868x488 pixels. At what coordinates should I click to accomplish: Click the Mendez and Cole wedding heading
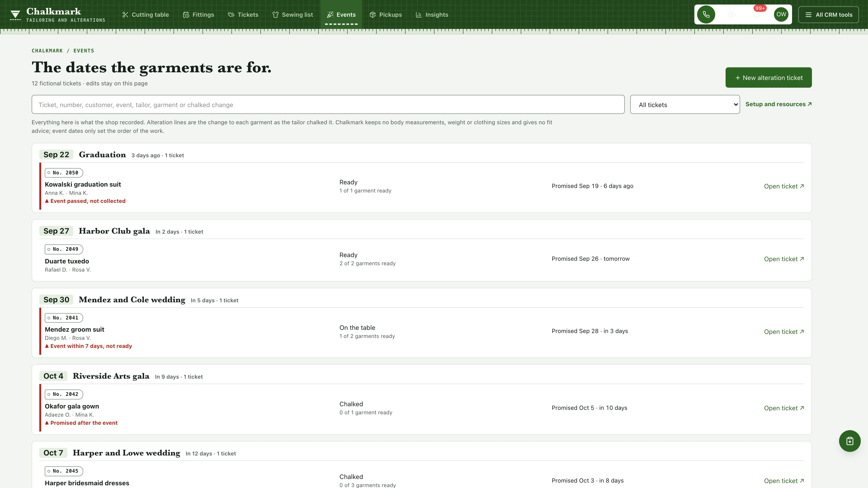[x=132, y=300]
